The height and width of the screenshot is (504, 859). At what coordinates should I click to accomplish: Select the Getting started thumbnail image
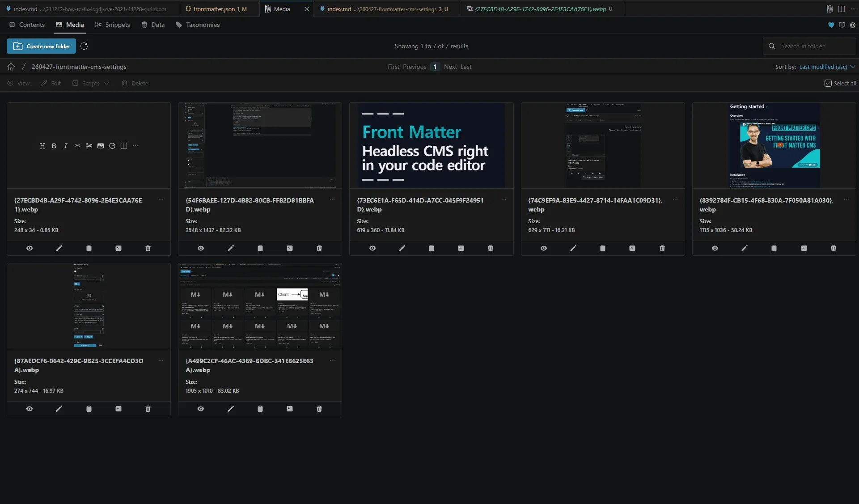coord(774,145)
